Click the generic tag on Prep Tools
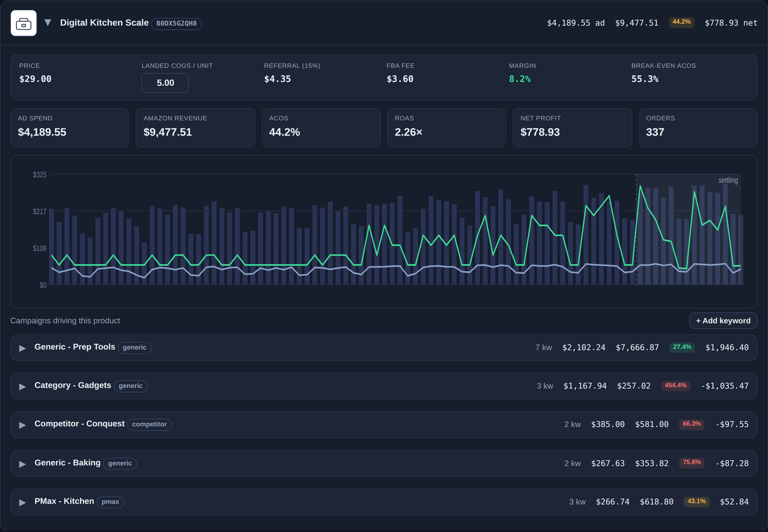 [134, 348]
